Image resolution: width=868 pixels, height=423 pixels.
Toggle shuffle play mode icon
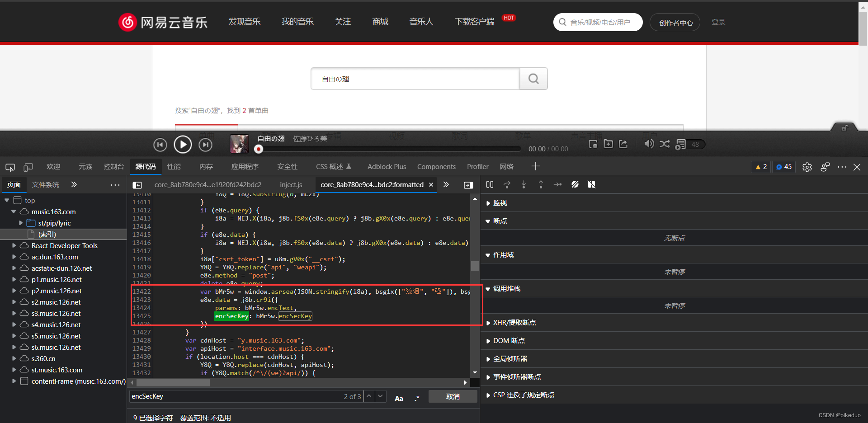point(665,144)
